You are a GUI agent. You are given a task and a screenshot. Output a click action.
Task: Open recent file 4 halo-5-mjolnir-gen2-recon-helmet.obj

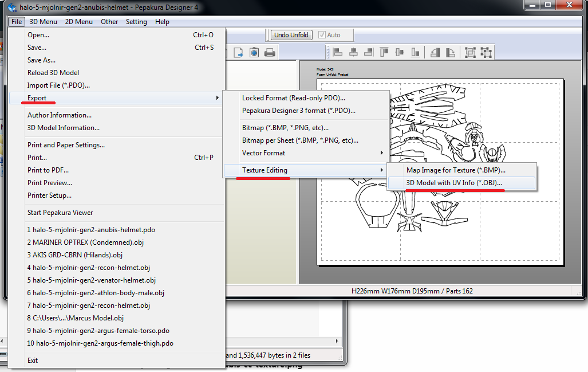(117, 268)
